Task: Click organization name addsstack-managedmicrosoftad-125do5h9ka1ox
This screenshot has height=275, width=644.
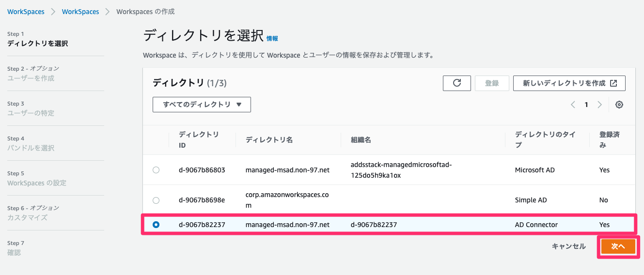Action: point(401,170)
